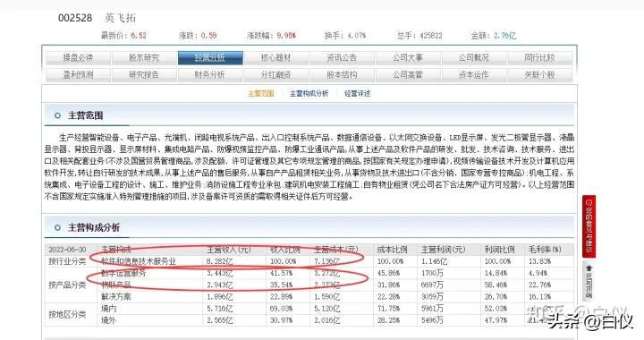The image size is (644, 340).
Task: Open the red 您的意见与建议 feedback button
Action: [589, 226]
